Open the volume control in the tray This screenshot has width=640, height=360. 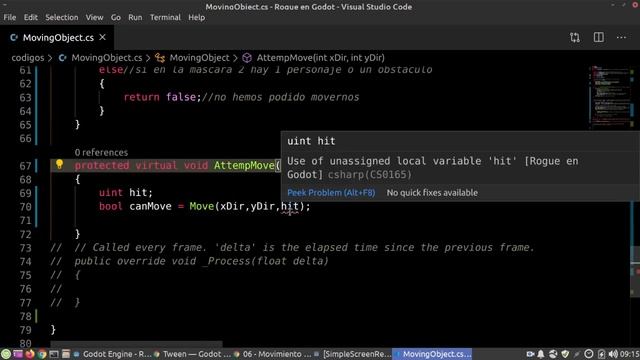pos(613,354)
